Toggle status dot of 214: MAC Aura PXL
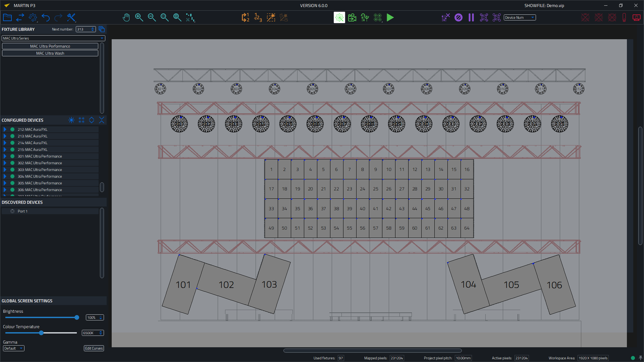This screenshot has width=644, height=362. tap(12, 143)
